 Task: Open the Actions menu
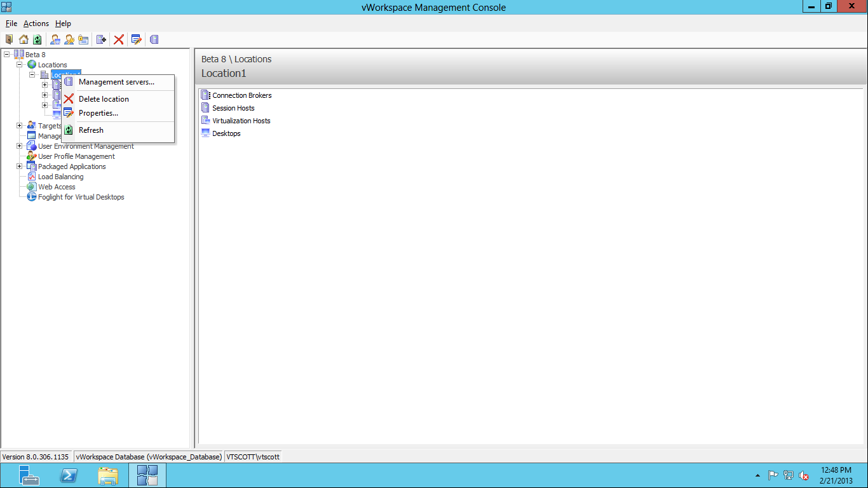pyautogui.click(x=36, y=24)
